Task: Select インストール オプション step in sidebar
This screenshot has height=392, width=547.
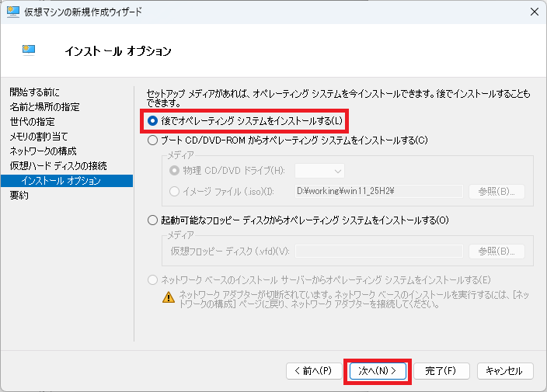Action: pos(67,181)
